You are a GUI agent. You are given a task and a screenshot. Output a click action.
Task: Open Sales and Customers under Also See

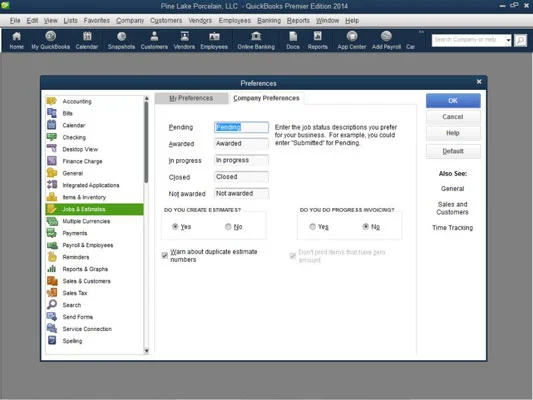click(x=452, y=208)
